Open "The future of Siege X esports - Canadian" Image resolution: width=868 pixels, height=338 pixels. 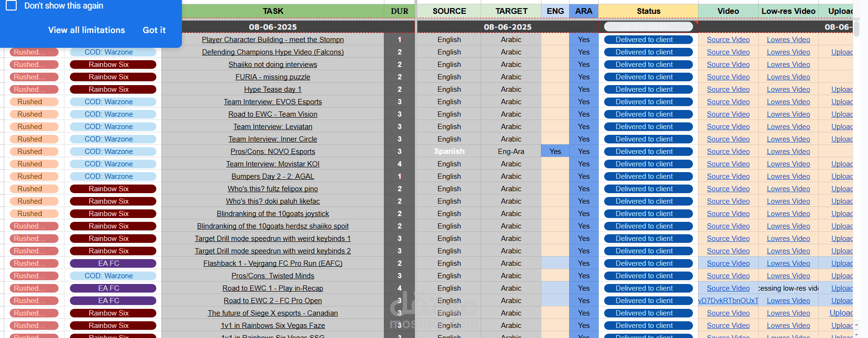[x=273, y=313]
